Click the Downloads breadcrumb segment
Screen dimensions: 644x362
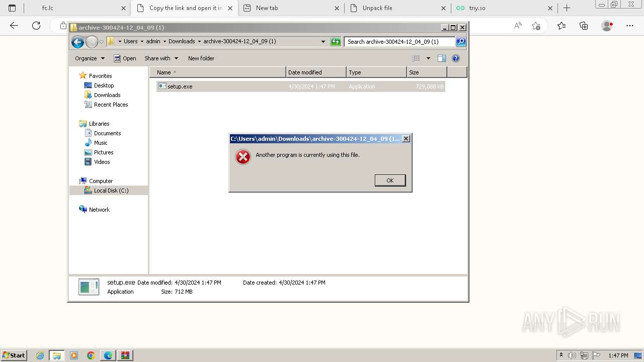pyautogui.click(x=182, y=42)
